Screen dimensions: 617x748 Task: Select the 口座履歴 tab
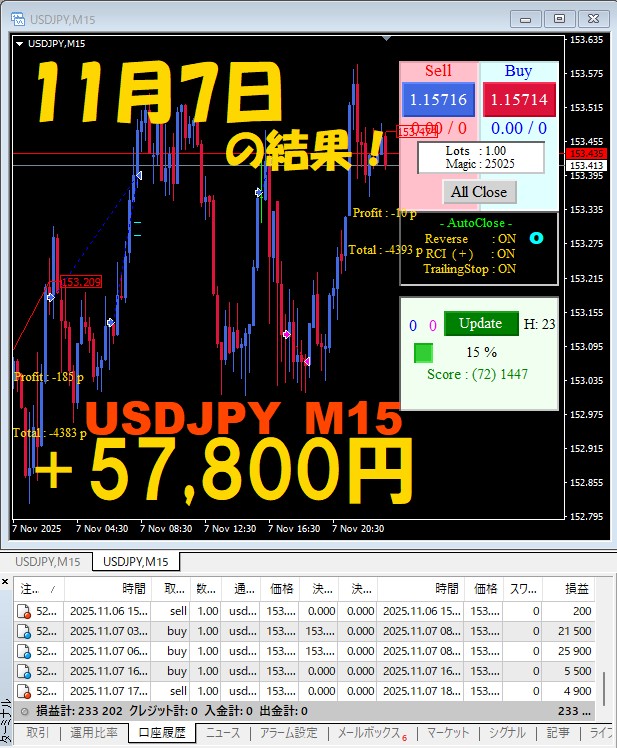pos(162,732)
